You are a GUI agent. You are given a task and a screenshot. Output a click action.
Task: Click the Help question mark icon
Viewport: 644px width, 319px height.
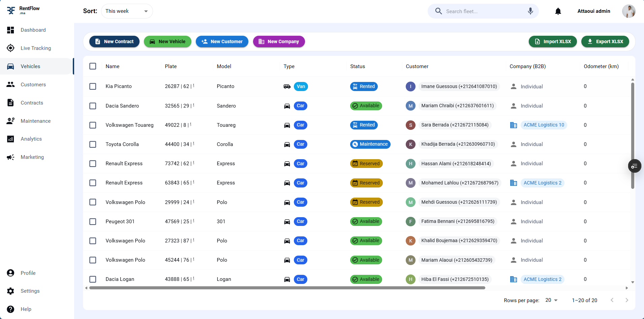[10, 309]
